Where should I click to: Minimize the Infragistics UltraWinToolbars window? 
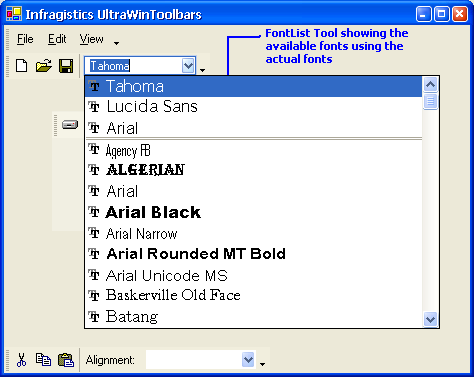coord(423,14)
